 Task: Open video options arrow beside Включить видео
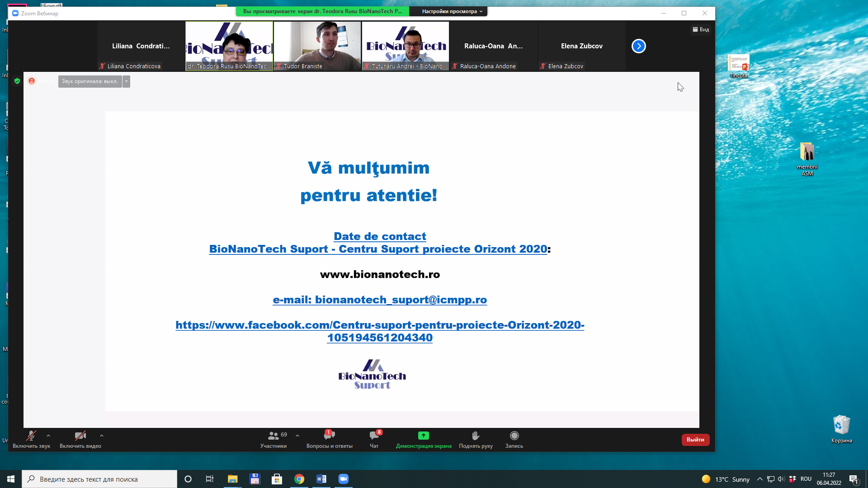pyautogui.click(x=102, y=436)
